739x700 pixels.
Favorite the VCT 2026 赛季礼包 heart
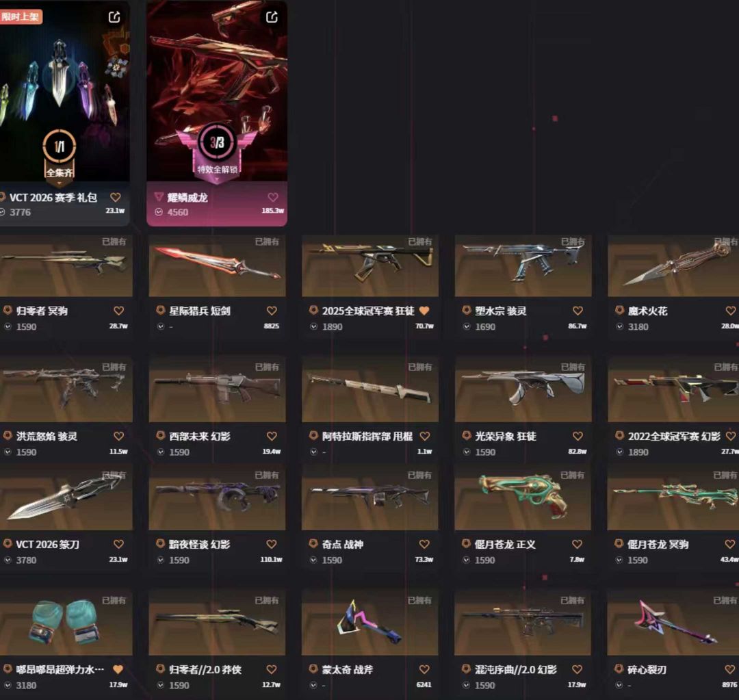(x=116, y=197)
